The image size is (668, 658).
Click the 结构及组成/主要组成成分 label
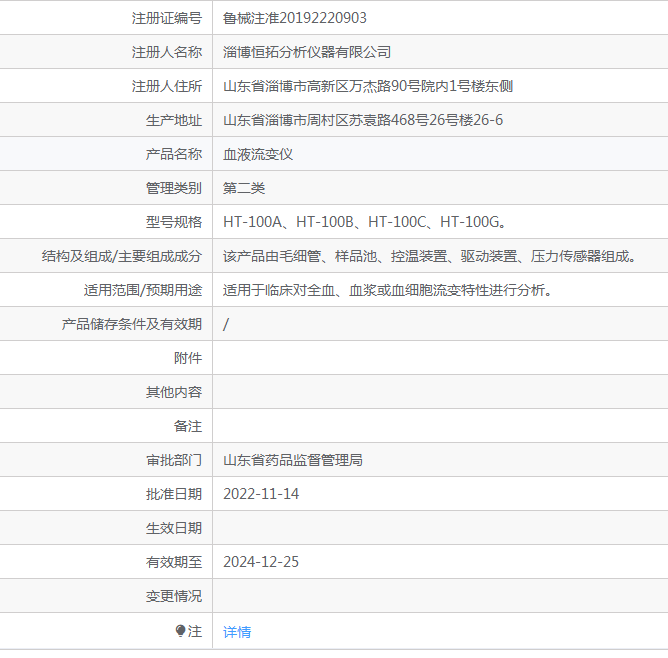click(x=122, y=256)
